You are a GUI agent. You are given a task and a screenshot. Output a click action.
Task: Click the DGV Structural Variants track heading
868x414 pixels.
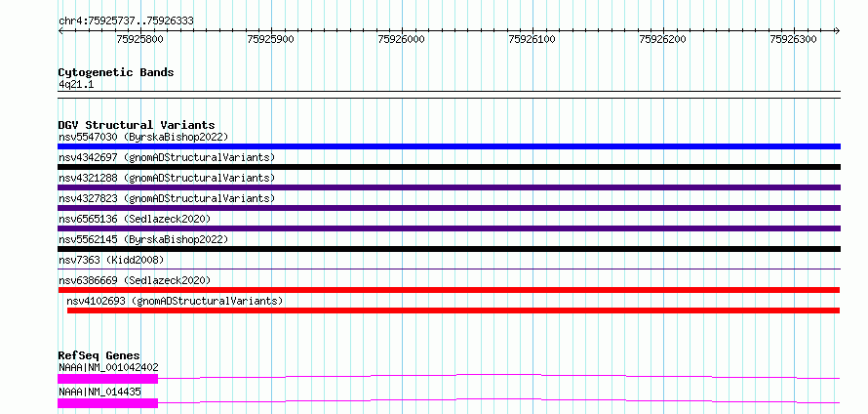pos(137,125)
